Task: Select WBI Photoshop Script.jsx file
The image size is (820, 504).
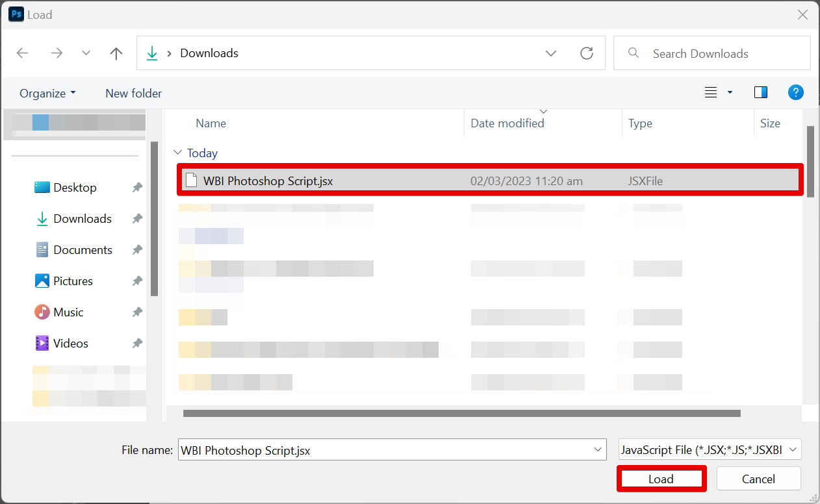Action: pos(268,181)
